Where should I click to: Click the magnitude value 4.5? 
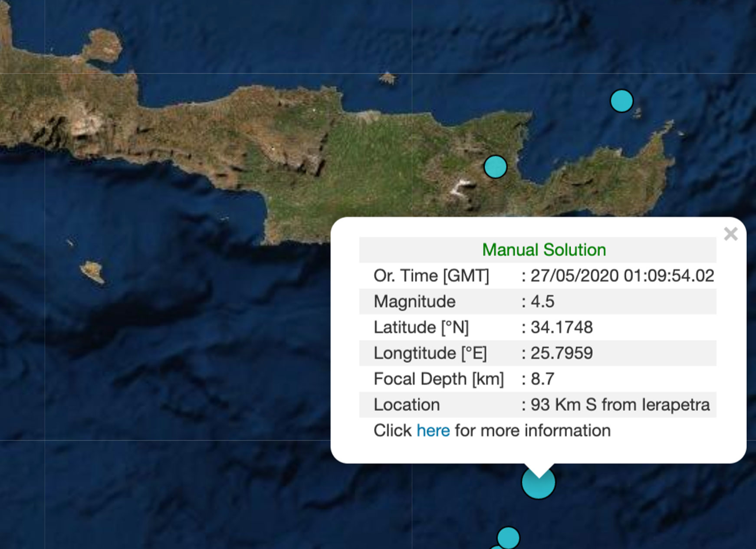pyautogui.click(x=542, y=301)
